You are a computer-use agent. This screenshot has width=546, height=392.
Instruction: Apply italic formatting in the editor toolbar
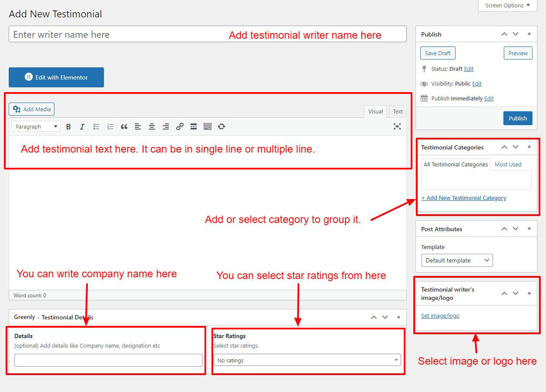82,126
